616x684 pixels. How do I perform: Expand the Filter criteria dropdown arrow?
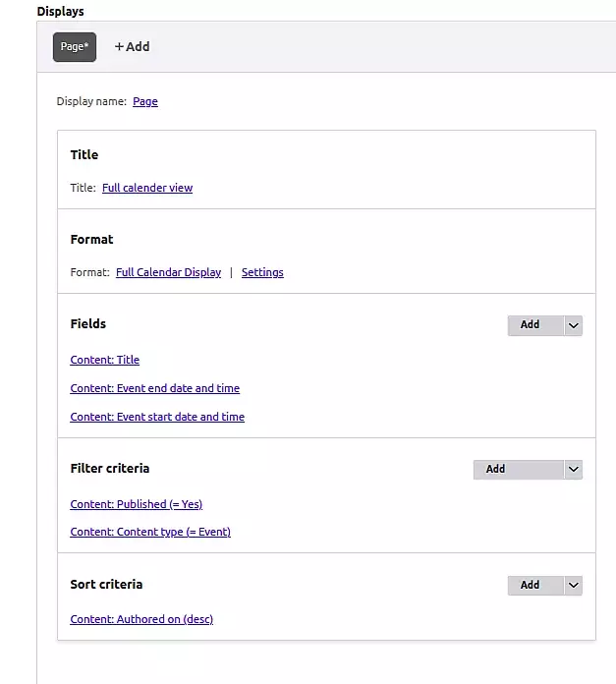574,470
